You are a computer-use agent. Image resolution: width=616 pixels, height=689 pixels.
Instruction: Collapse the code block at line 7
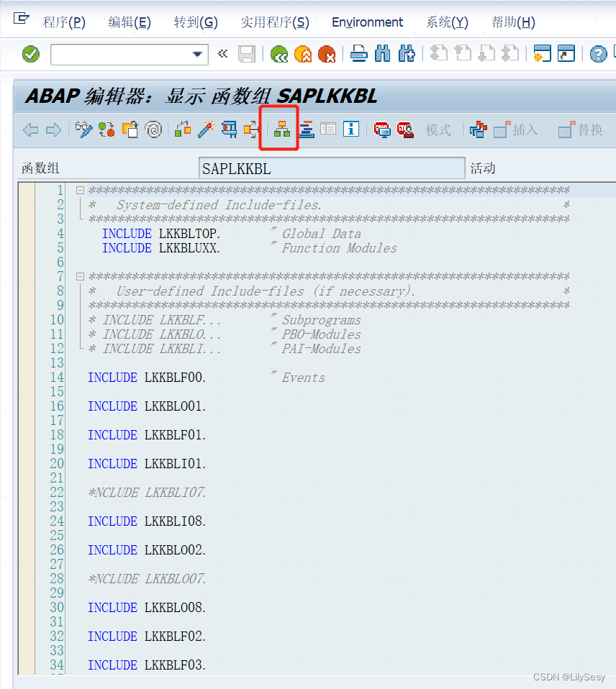(x=79, y=276)
